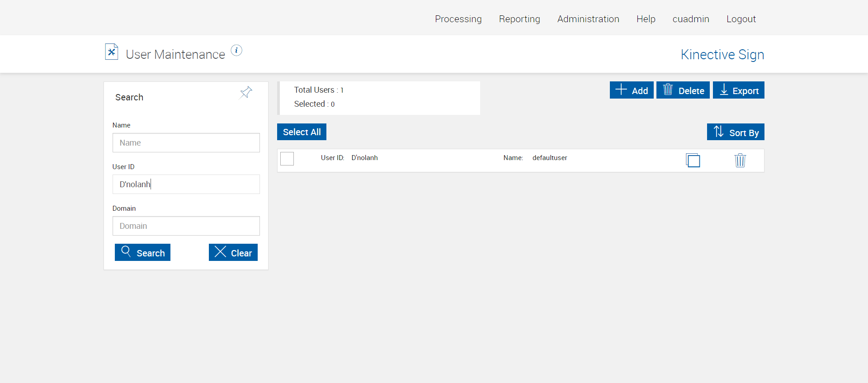This screenshot has height=383, width=868.
Task: Click Logout in the top navigation
Action: tap(741, 19)
